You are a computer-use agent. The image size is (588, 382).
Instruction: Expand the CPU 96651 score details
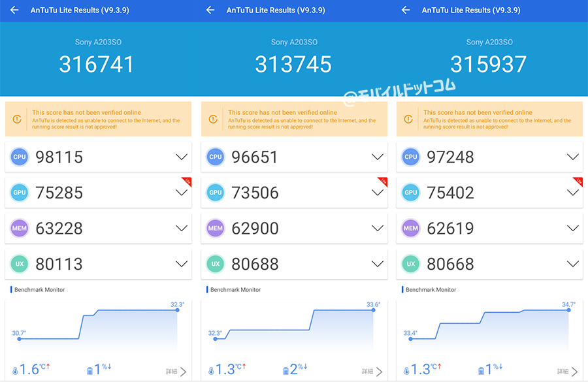(378, 157)
